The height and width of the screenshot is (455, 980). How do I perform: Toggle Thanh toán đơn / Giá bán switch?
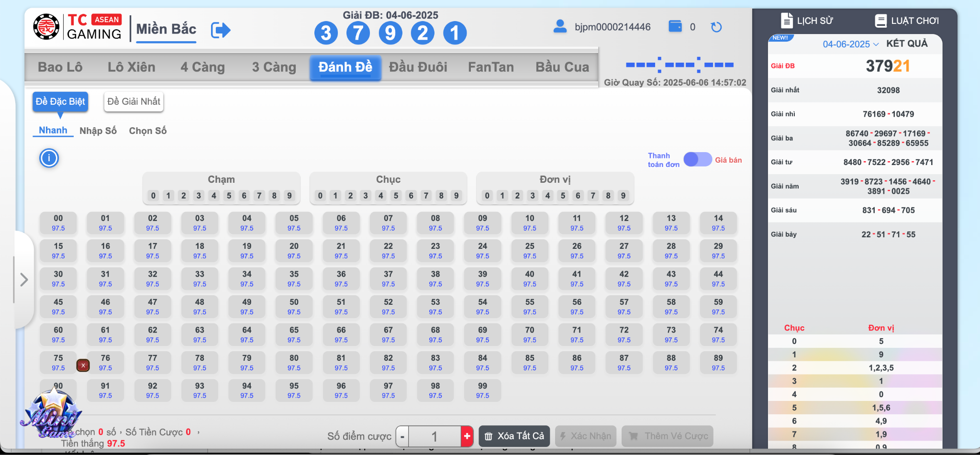tap(697, 159)
